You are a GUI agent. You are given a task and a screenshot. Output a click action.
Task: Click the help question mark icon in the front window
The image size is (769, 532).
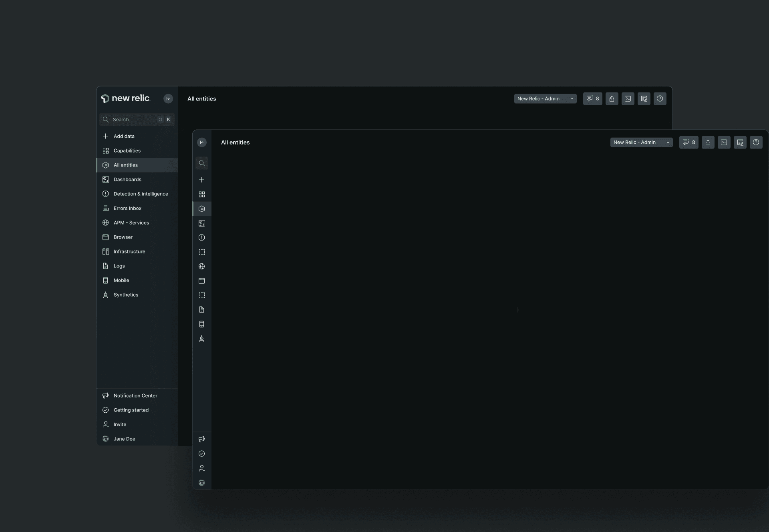pos(756,143)
